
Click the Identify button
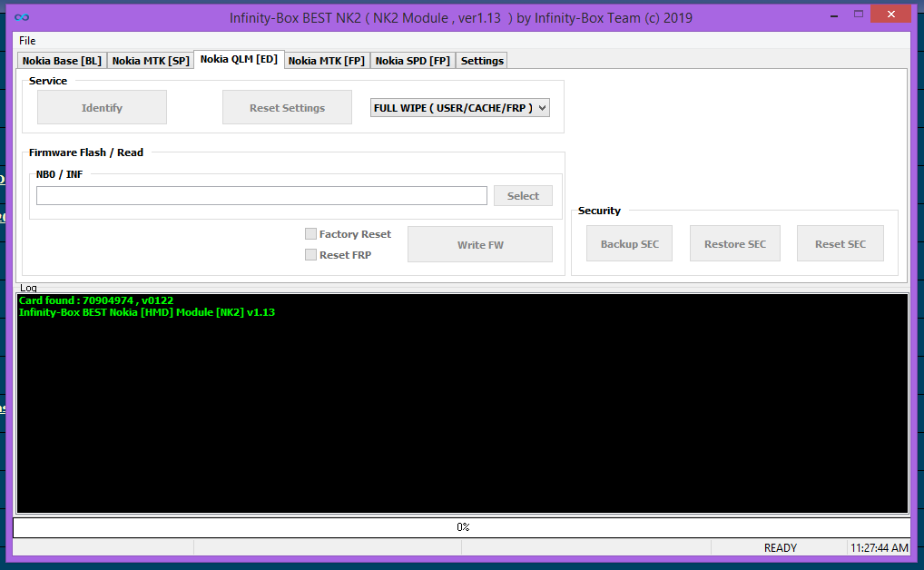click(x=102, y=107)
